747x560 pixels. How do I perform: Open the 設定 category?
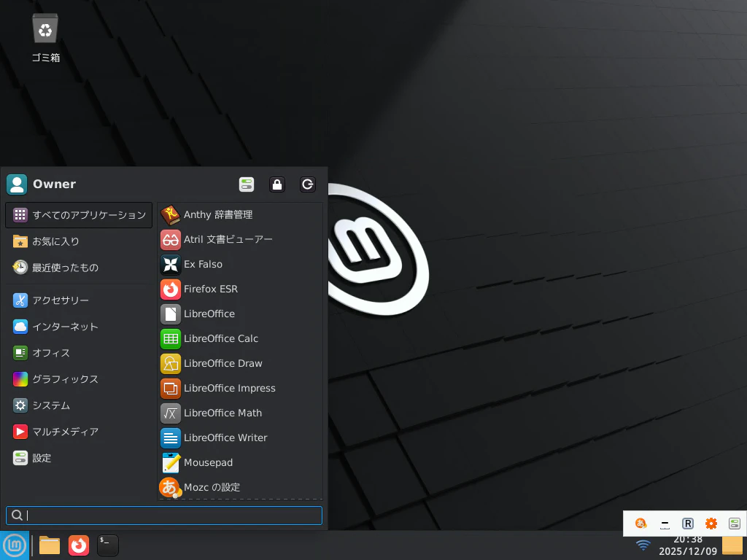[79, 458]
